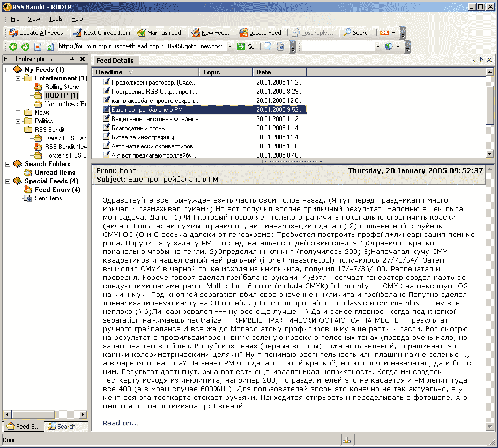Go to previous tab using left arrow
Viewport: 498px width, 448px height.
point(474,59)
